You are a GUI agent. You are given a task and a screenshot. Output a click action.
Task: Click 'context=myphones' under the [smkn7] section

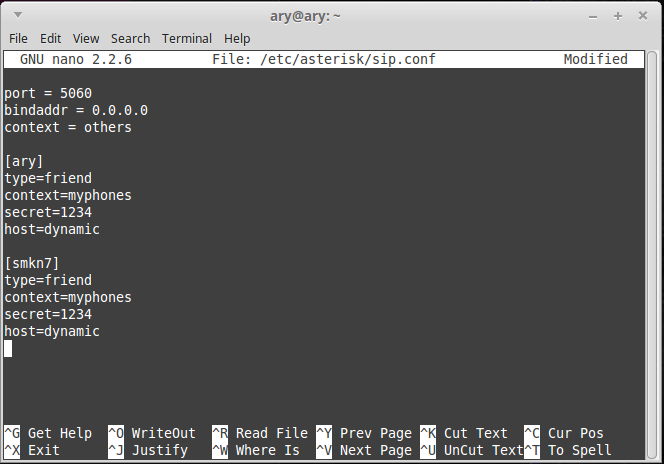(68, 297)
